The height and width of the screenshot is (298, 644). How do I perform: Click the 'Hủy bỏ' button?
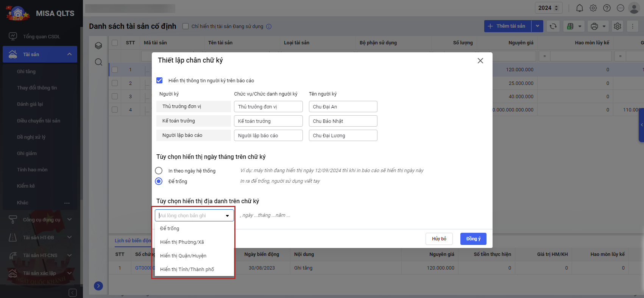[x=439, y=239]
